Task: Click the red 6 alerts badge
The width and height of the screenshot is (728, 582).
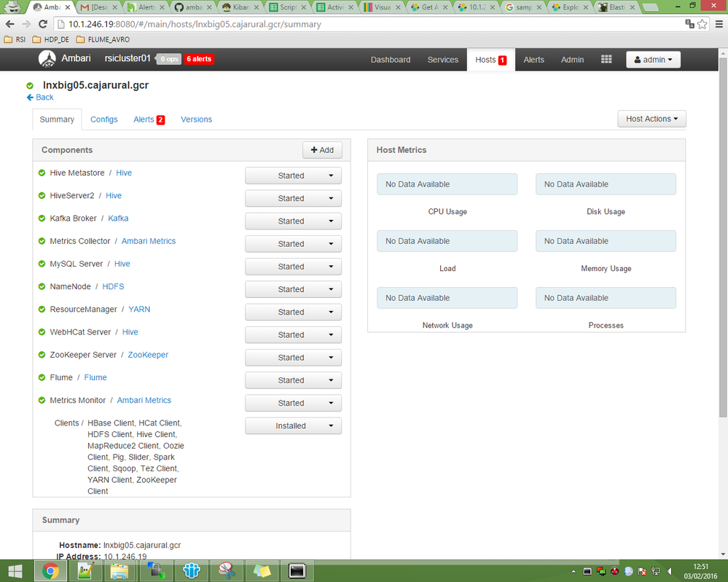Action: (199, 59)
